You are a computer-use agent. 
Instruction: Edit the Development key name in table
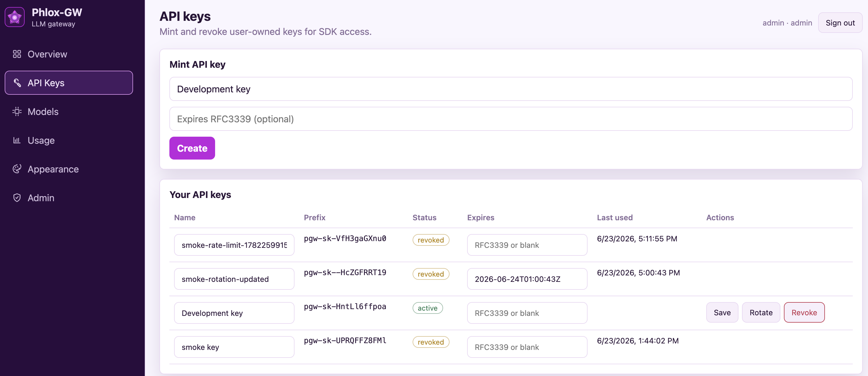[x=234, y=313]
